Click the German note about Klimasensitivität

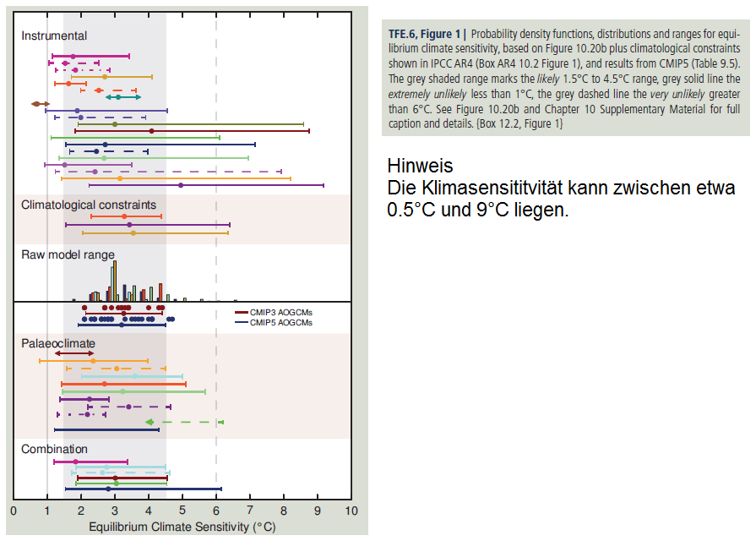pyautogui.click(x=561, y=198)
